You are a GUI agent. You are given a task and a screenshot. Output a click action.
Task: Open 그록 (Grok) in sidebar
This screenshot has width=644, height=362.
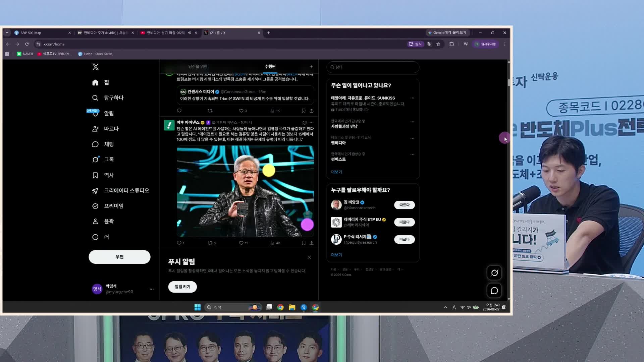pos(103,160)
